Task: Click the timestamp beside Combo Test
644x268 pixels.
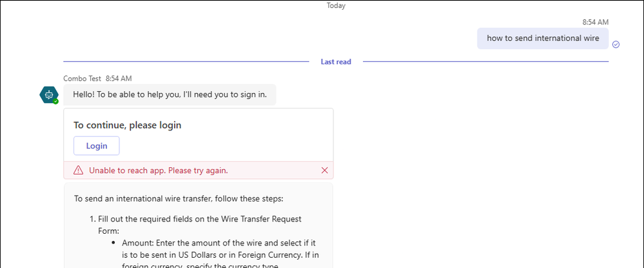Action: [119, 78]
